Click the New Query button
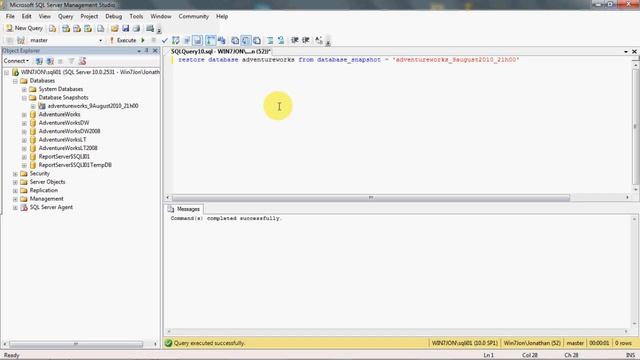This screenshot has height=360, width=640. [24, 28]
